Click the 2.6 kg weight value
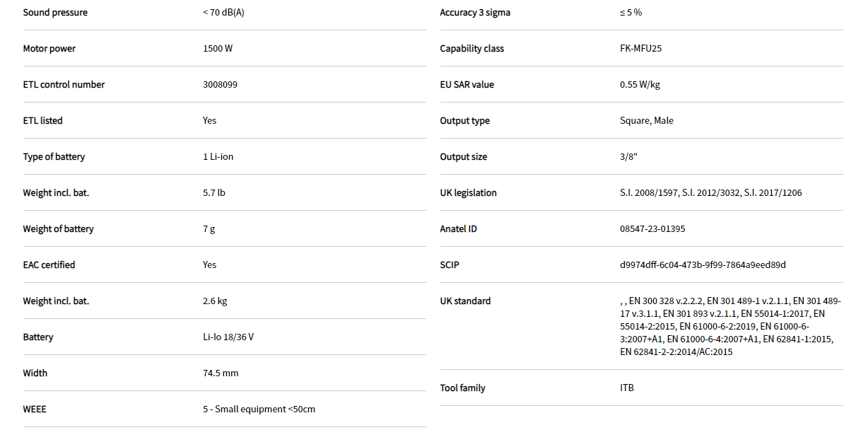868x430 pixels. click(215, 301)
